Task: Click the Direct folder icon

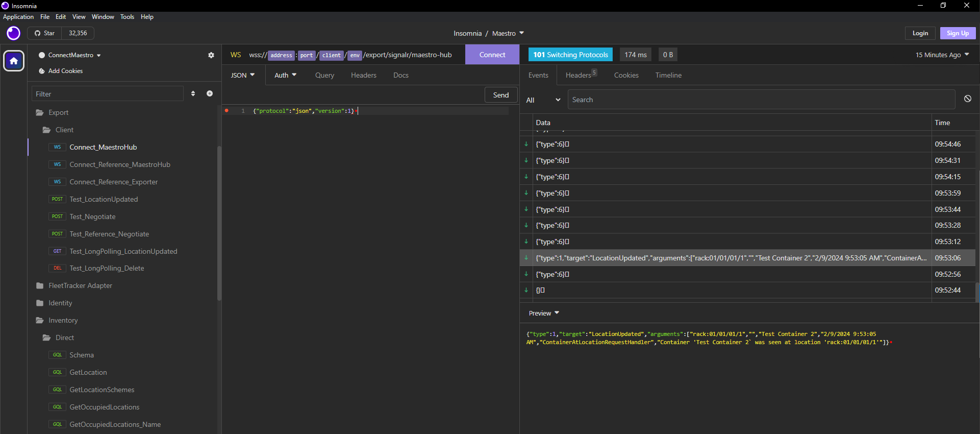Action: pos(47,337)
